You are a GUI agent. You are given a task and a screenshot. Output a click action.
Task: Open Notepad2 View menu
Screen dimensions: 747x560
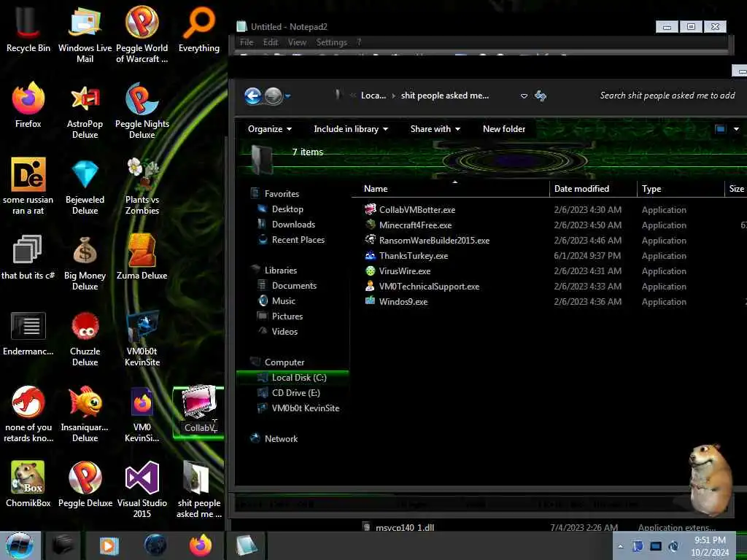click(x=297, y=42)
